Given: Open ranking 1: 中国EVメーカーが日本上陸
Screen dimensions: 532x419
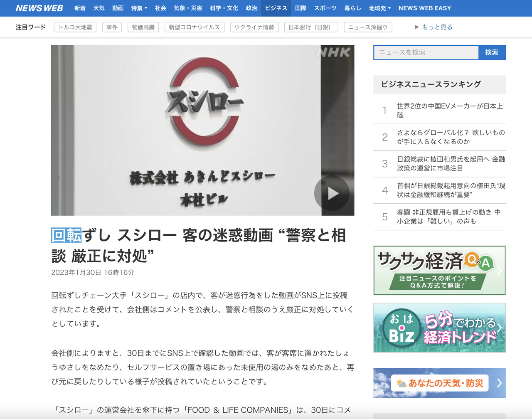Looking at the screenshot, I should tap(440, 111).
